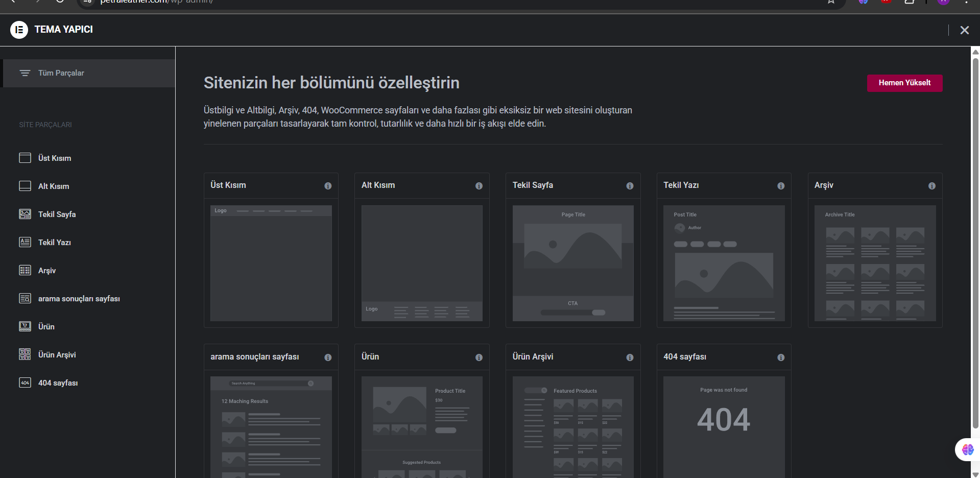This screenshot has height=478, width=980.
Task: Open info icon on 404 sayfası card
Action: (781, 357)
